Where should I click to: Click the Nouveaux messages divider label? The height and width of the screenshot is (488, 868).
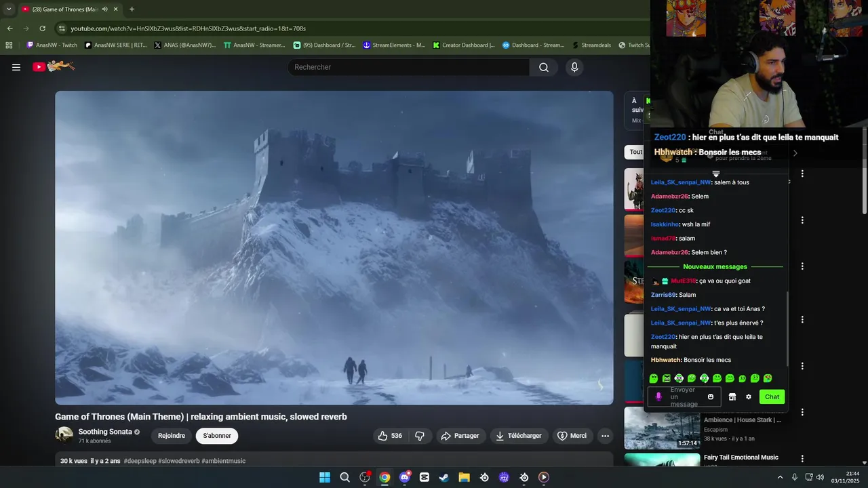click(x=715, y=266)
